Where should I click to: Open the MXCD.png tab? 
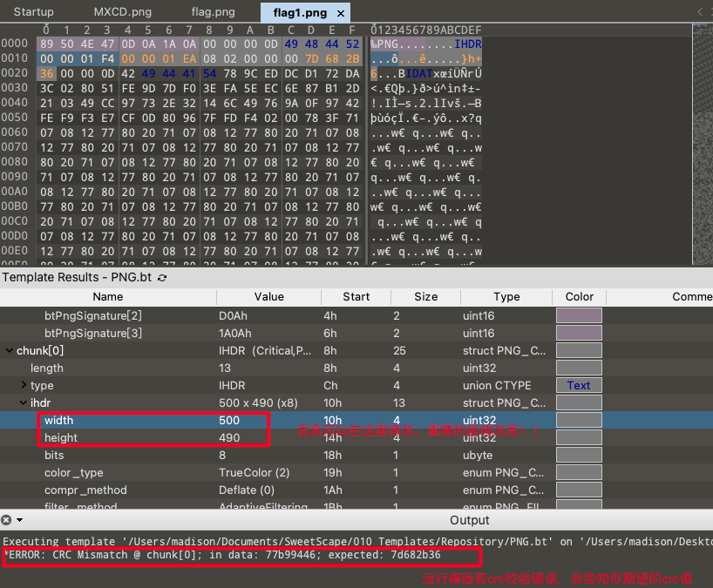pos(122,12)
